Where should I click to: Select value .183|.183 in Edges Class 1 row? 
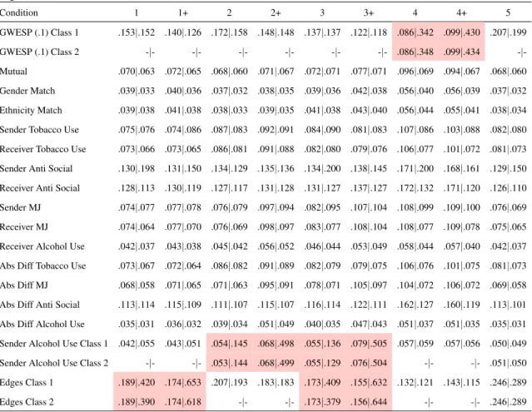pos(276,383)
